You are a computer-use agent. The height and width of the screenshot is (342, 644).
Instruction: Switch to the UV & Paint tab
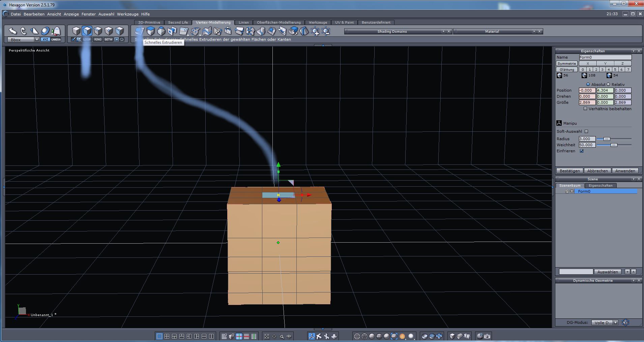344,23
